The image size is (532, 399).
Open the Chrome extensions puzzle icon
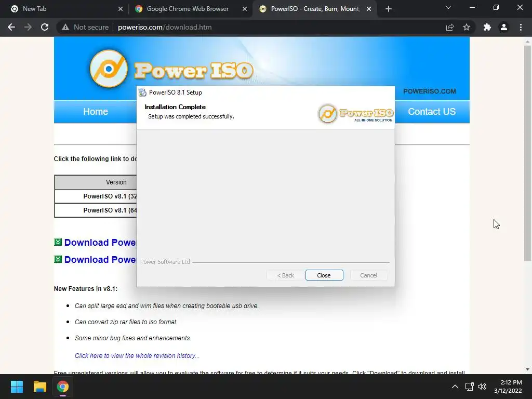487,27
